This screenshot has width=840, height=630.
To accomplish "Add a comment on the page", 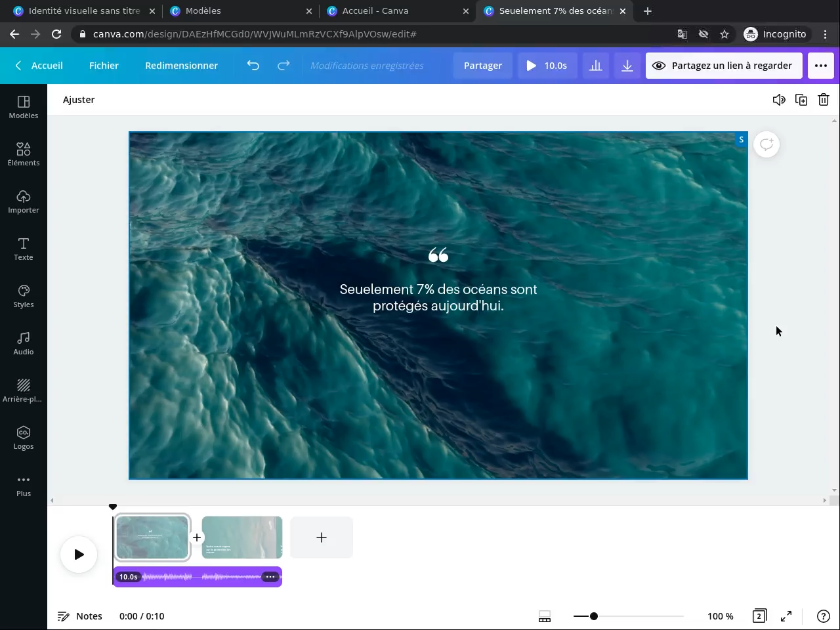I will click(x=766, y=144).
